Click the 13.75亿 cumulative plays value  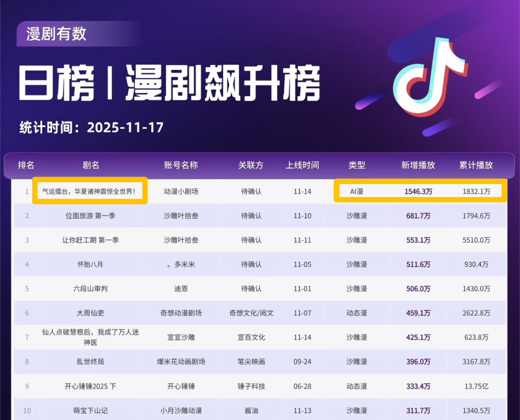(476, 386)
